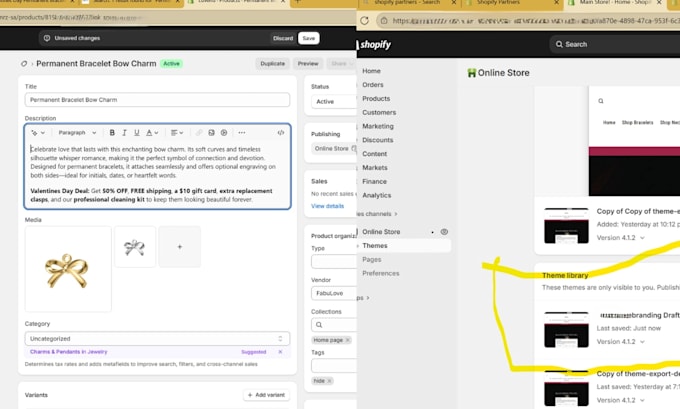Click the Duplicate product button
This screenshot has width=680, height=409.
[273, 63]
